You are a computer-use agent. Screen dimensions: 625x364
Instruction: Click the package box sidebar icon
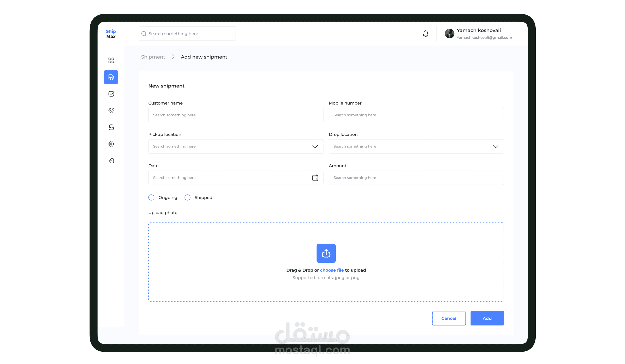point(111,127)
